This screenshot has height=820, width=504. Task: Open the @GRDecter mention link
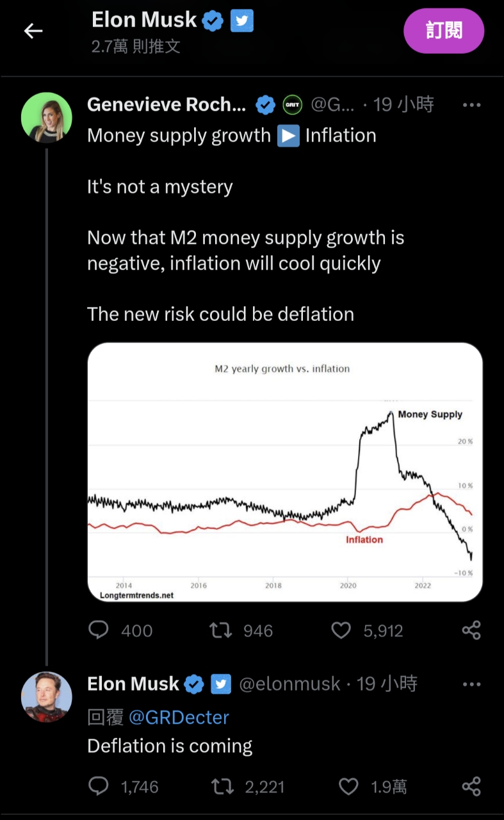coord(179,717)
